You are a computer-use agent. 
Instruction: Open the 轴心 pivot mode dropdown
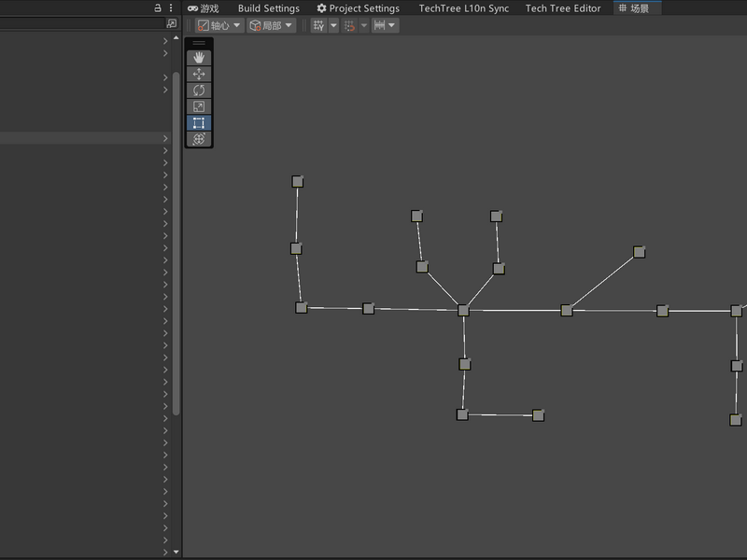point(219,25)
